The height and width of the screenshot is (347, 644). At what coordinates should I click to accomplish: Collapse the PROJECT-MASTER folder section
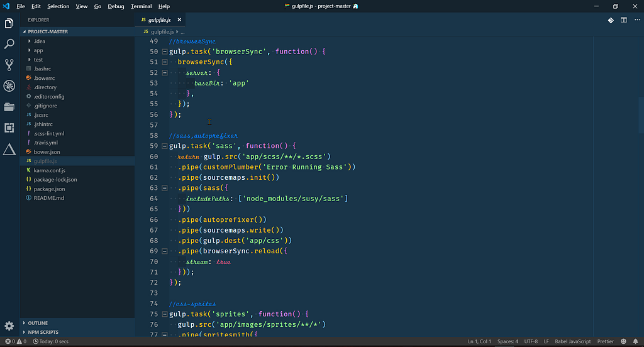[x=77, y=31]
